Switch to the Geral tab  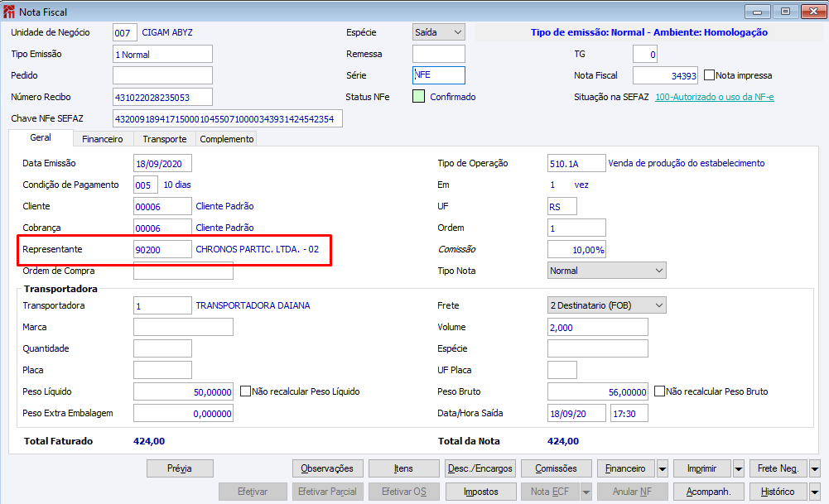click(x=41, y=137)
